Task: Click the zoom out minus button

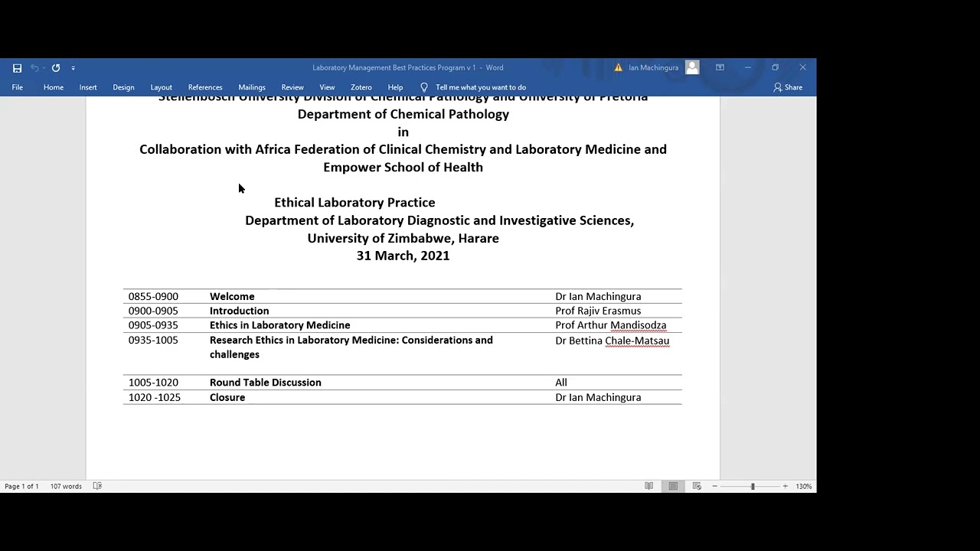Action: tap(715, 487)
